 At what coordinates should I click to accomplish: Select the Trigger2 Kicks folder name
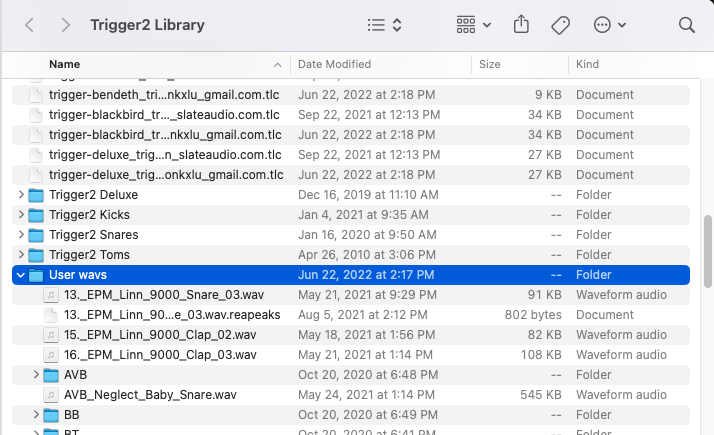coord(89,215)
